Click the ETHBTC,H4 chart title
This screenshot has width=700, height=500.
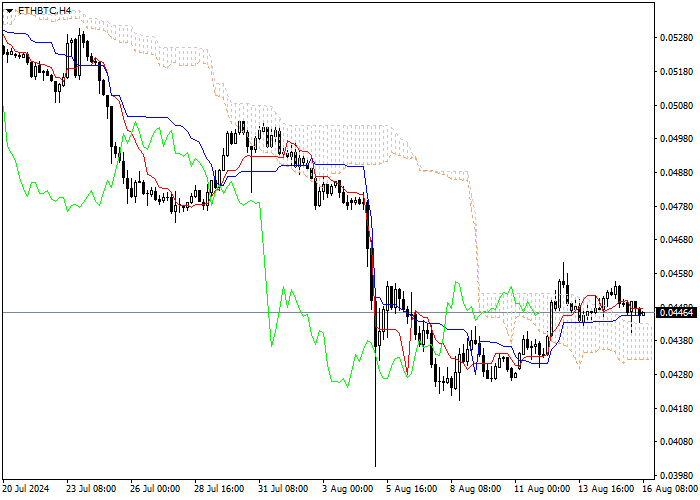click(x=45, y=10)
